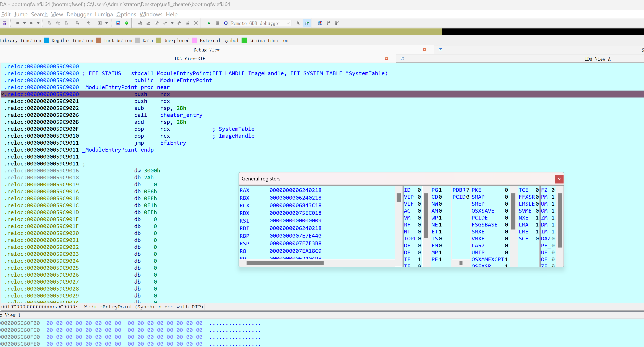This screenshot has height=347, width=644.
Task: Click the green circle toolbar icon
Action: [126, 23]
